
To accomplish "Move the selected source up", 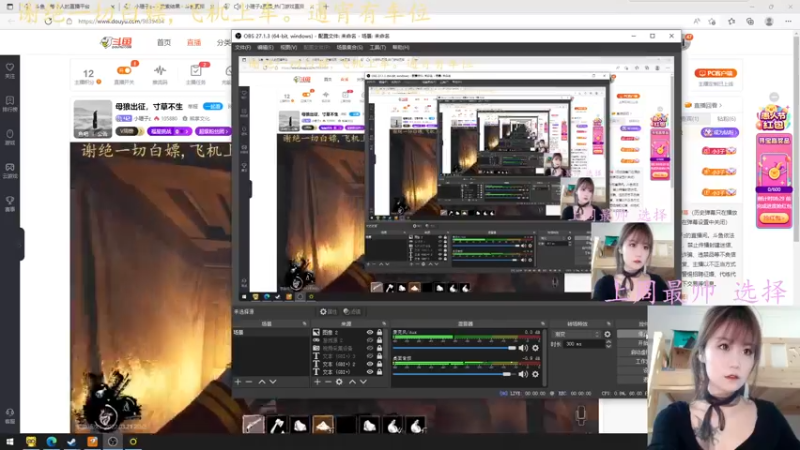I will (352, 382).
